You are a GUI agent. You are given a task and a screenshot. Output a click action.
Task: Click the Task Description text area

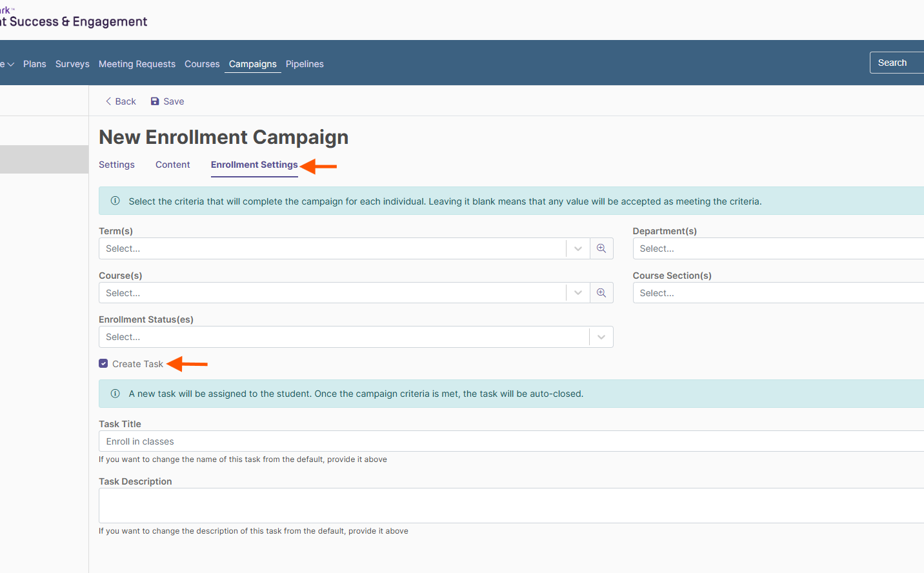tap(511, 505)
